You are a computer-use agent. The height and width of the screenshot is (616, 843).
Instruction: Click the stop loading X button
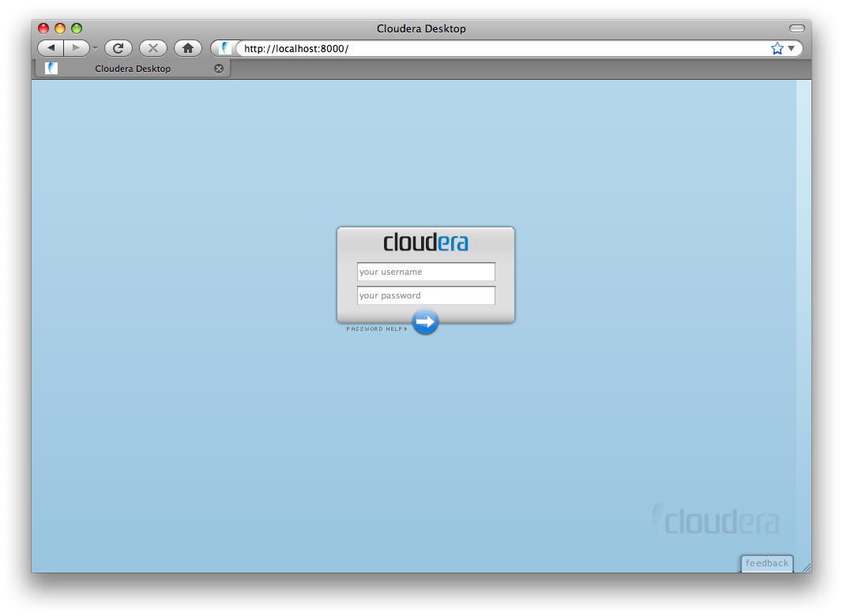tap(152, 48)
